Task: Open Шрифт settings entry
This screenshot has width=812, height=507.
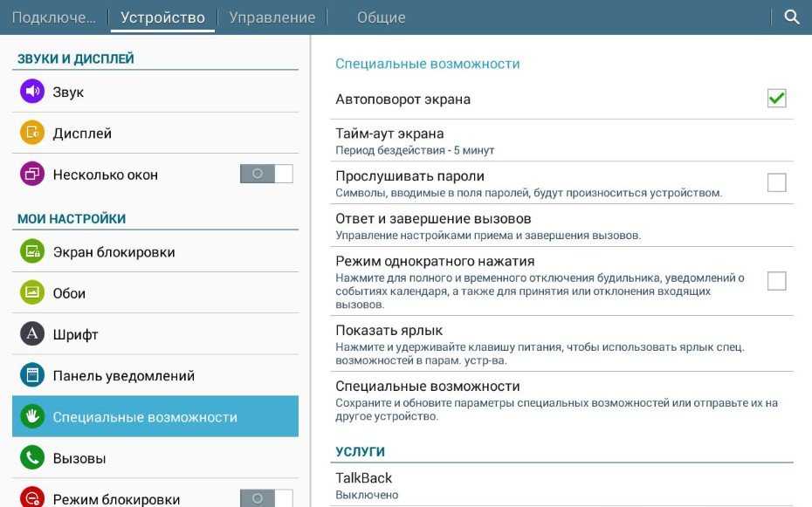Action: [x=155, y=334]
